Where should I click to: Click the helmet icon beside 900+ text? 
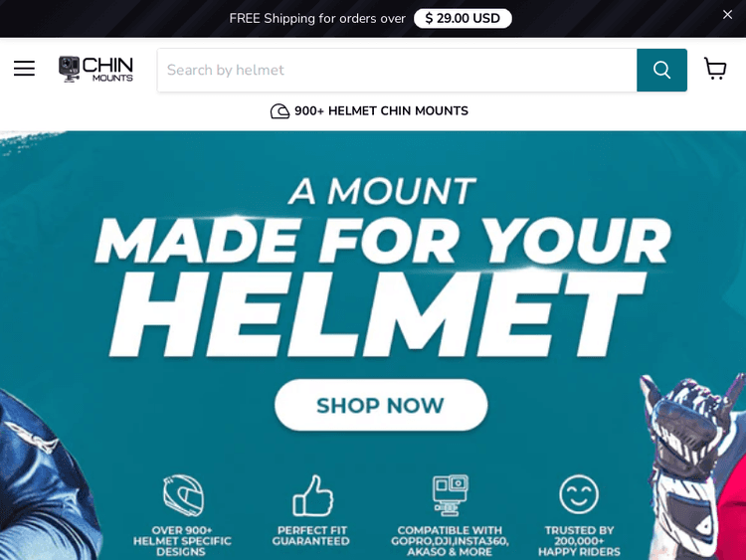280,111
